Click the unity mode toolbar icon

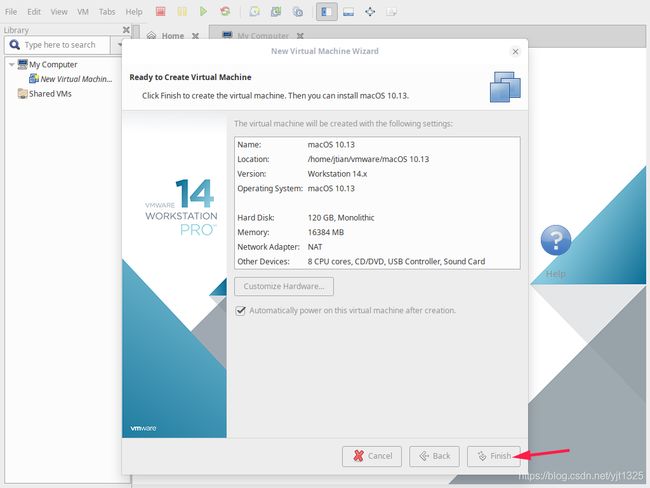pyautogui.click(x=391, y=12)
